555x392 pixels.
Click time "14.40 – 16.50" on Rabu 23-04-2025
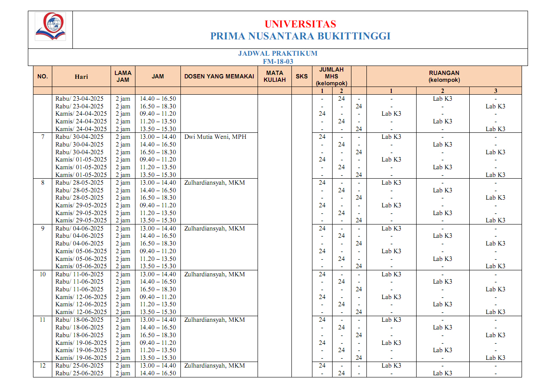158,99
